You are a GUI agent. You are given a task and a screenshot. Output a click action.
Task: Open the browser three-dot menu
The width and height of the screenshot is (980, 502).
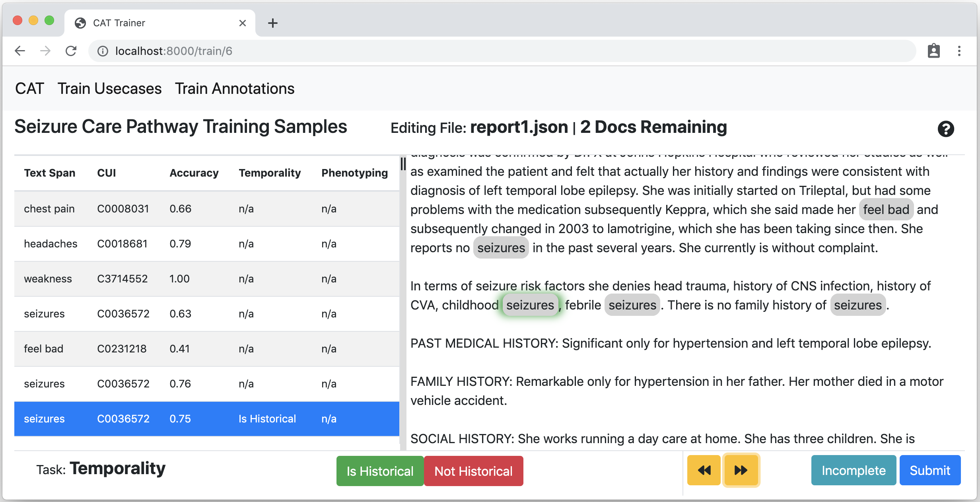coord(959,51)
